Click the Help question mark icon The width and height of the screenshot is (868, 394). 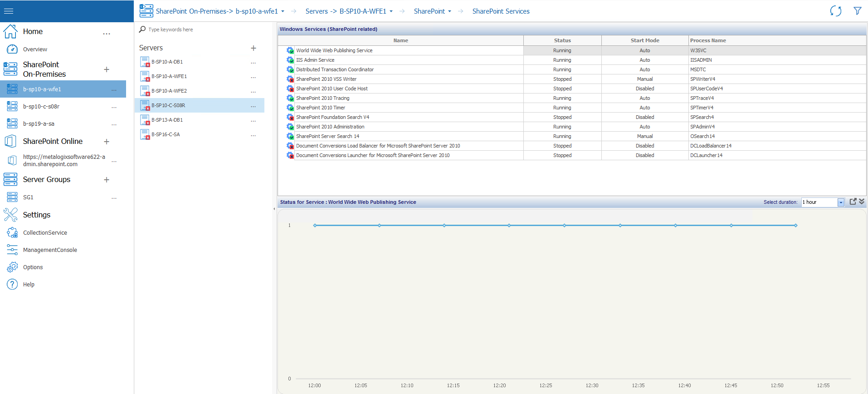point(12,285)
